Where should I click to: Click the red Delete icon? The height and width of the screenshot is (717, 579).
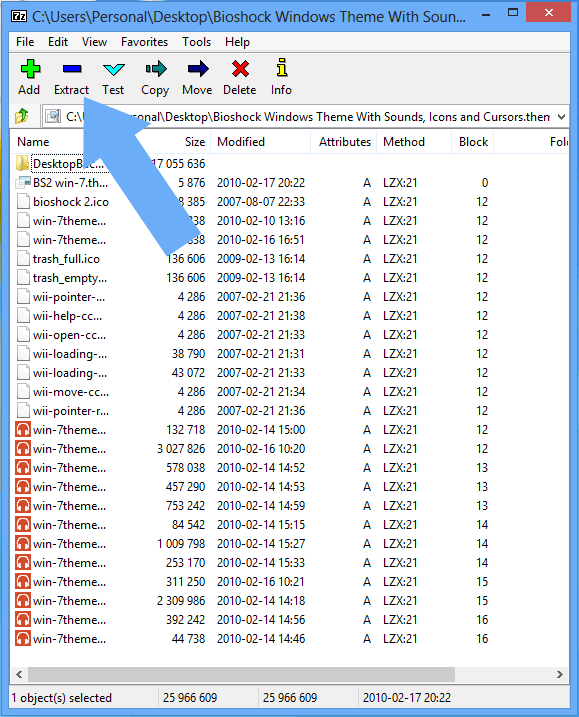click(240, 69)
